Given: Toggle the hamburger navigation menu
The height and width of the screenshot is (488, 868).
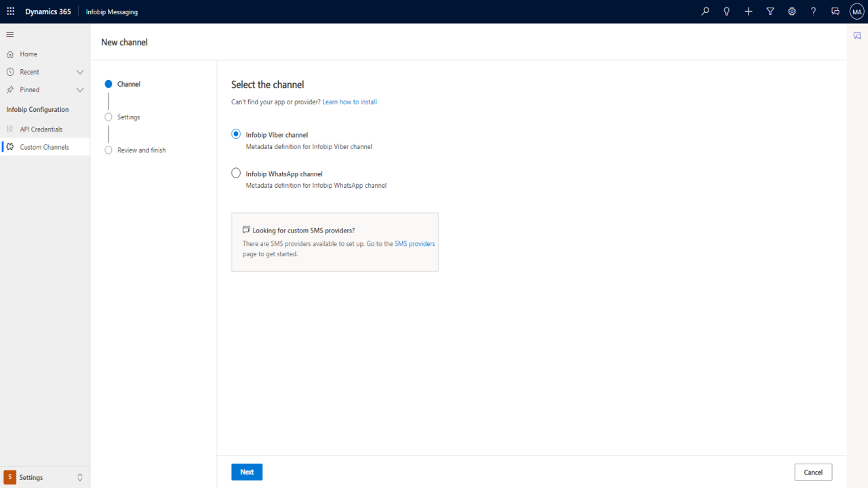Looking at the screenshot, I should [x=10, y=34].
